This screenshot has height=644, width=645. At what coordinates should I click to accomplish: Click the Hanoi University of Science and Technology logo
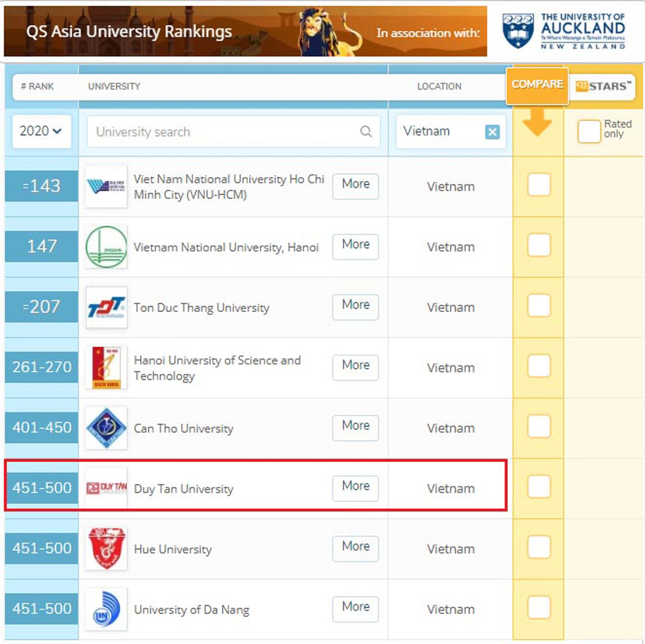[x=106, y=367]
